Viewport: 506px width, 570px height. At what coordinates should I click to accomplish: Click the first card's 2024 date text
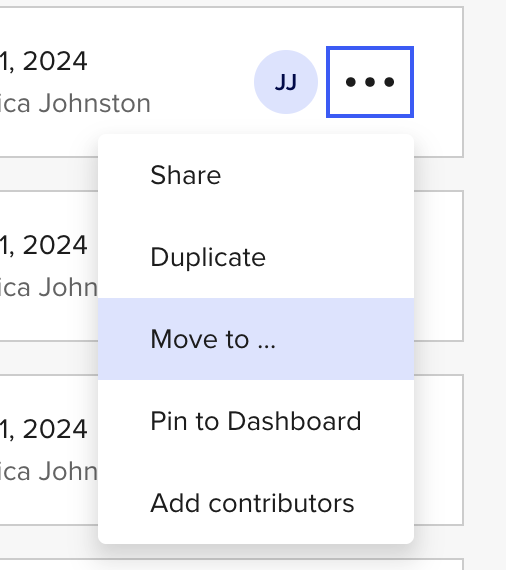[x=44, y=61]
